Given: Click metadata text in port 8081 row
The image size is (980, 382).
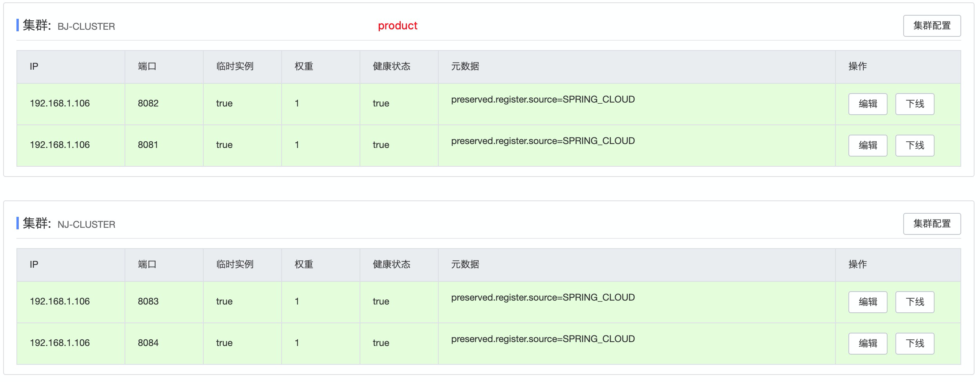Looking at the screenshot, I should coord(542,141).
